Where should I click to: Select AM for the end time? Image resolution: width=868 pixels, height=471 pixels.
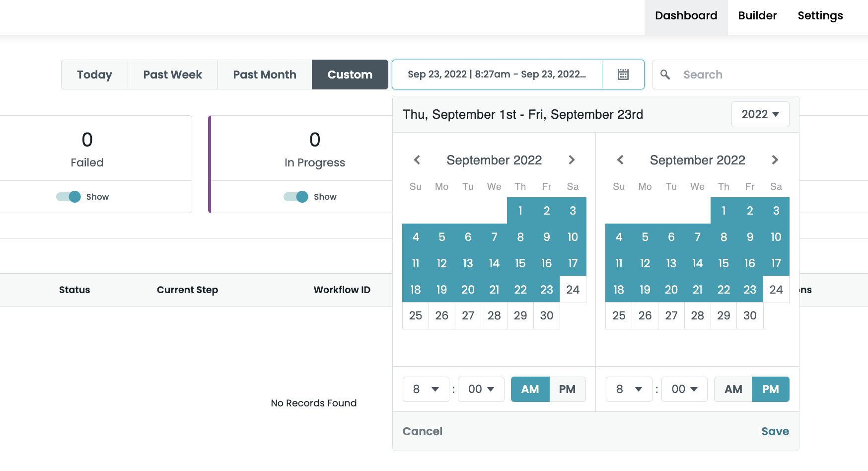pyautogui.click(x=733, y=389)
